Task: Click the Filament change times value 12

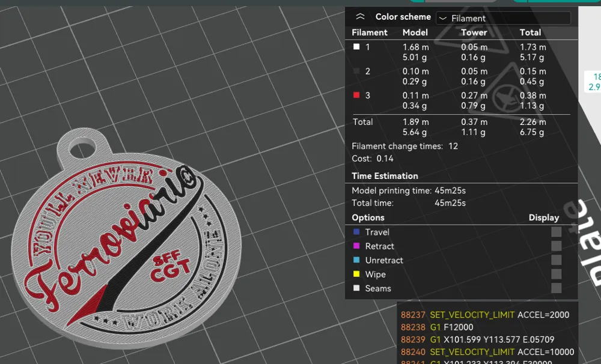Action: [x=453, y=146]
